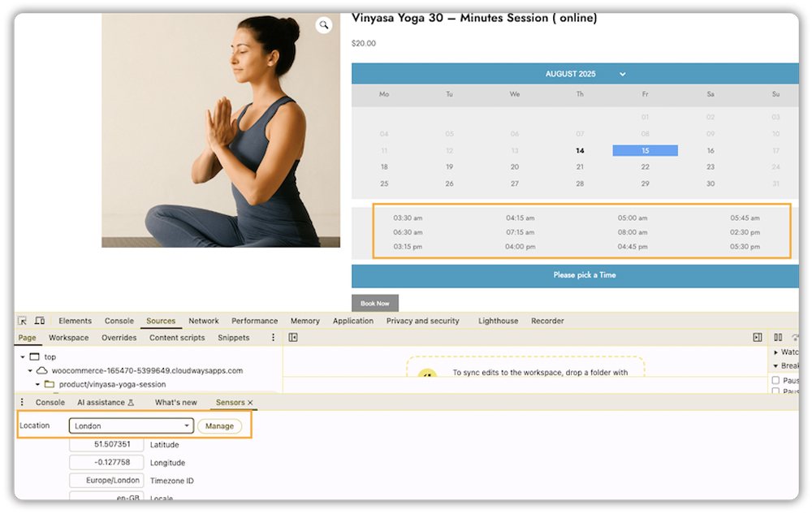Click the Book Now button
Image resolution: width=812 pixels, height=514 pixels.
374,302
